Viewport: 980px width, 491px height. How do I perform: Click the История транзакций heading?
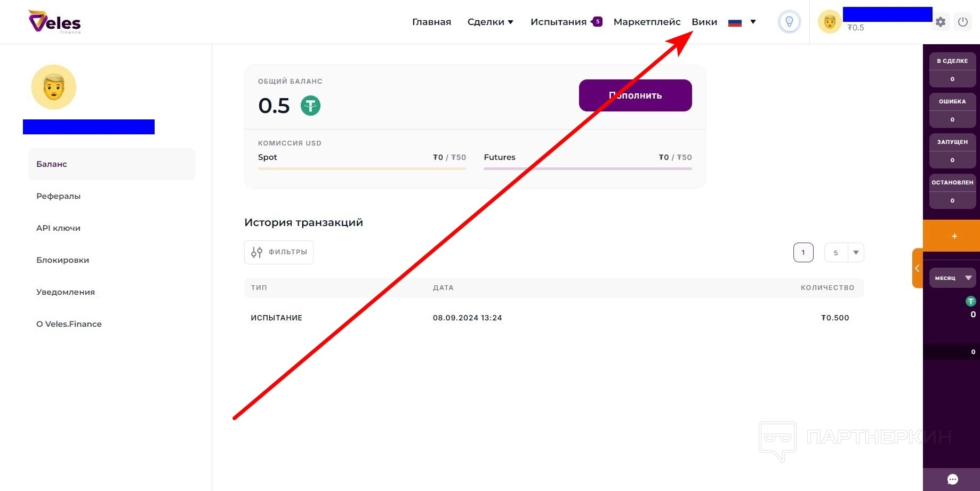coord(303,222)
